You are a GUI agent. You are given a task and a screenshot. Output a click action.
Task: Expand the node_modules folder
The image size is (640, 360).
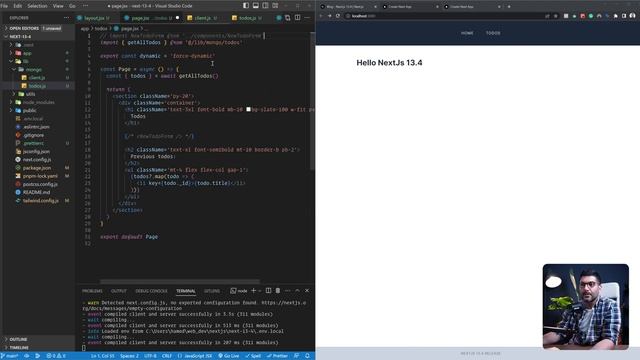click(x=38, y=102)
